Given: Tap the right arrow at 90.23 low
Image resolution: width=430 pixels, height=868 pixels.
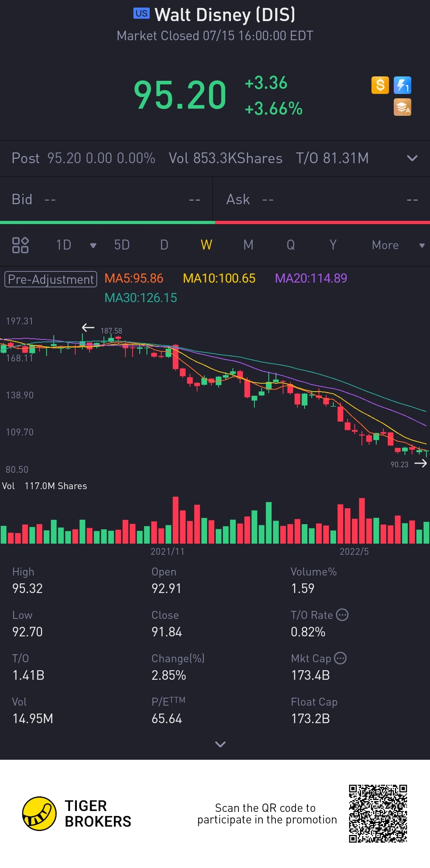Looking at the screenshot, I should pyautogui.click(x=420, y=463).
